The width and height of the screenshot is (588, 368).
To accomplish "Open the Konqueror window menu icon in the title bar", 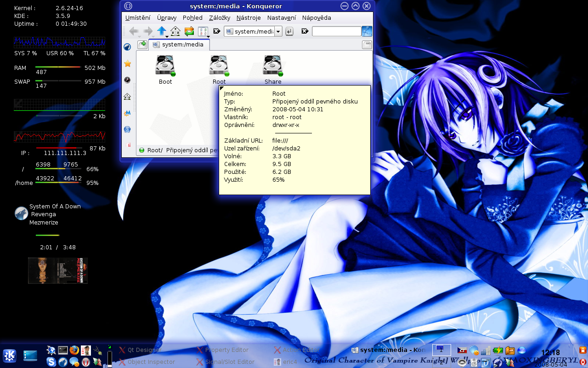I will (128, 6).
